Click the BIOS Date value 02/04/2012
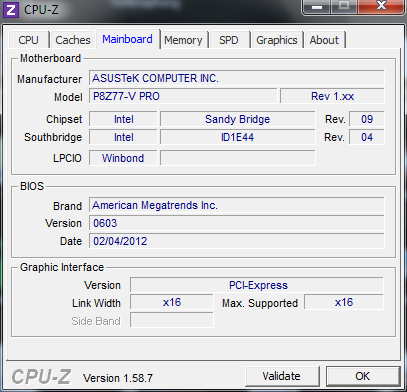 pyautogui.click(x=237, y=241)
